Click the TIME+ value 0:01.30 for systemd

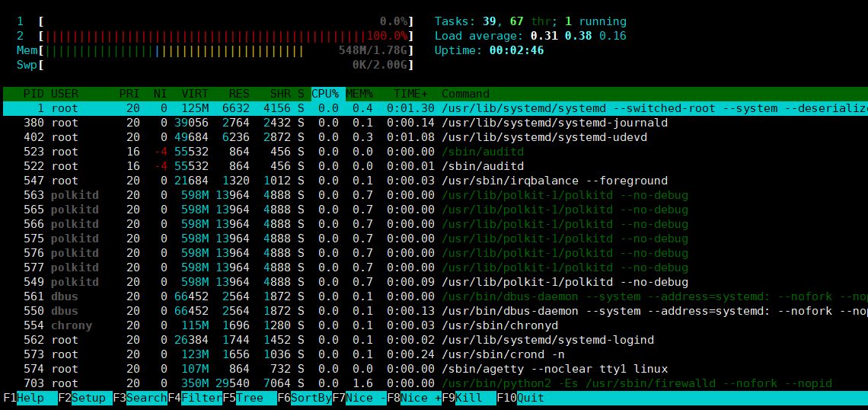pos(410,108)
